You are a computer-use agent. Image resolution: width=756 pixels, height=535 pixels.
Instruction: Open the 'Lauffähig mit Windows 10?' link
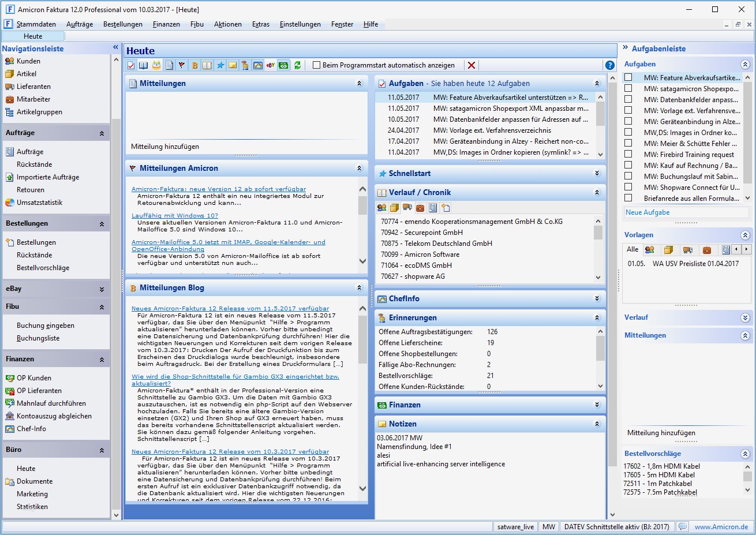(x=175, y=215)
